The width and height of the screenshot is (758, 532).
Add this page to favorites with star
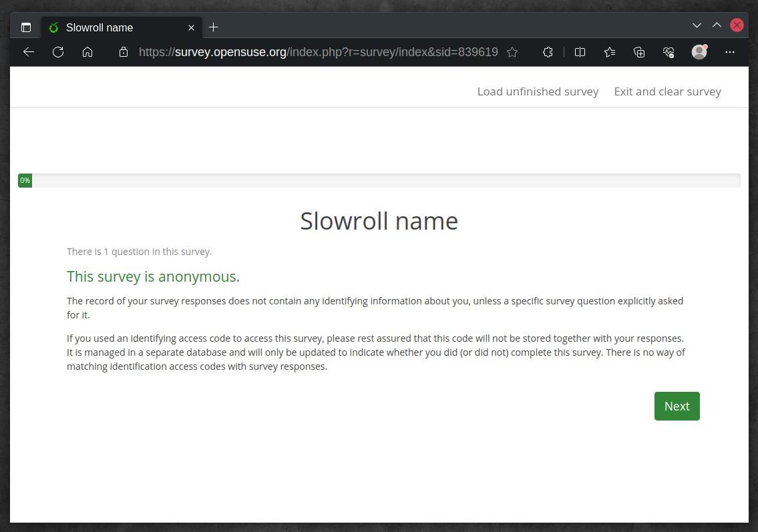[x=512, y=52]
